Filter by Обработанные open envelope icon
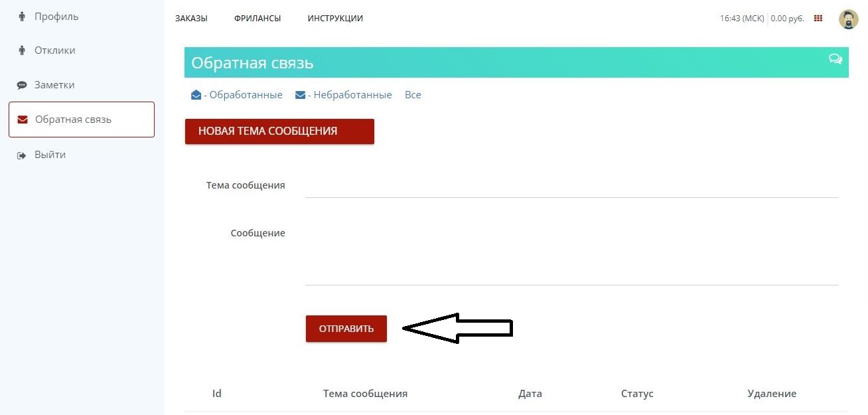The image size is (868, 415). (x=196, y=95)
